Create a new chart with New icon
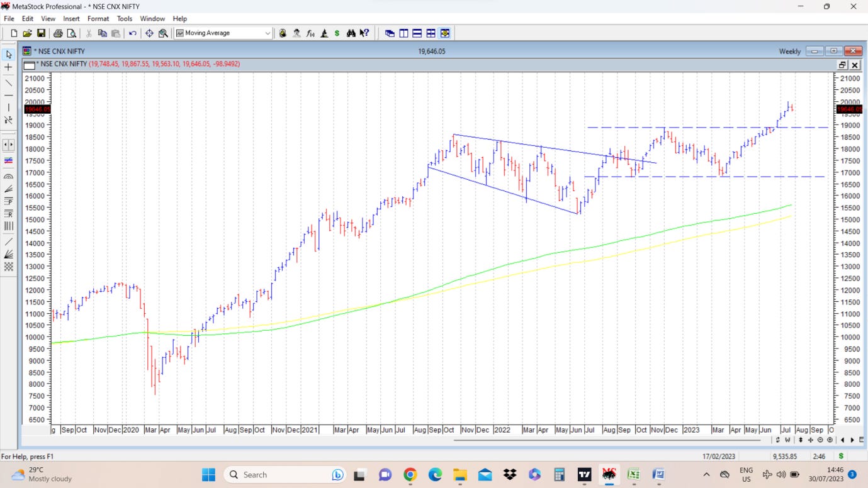 point(14,33)
